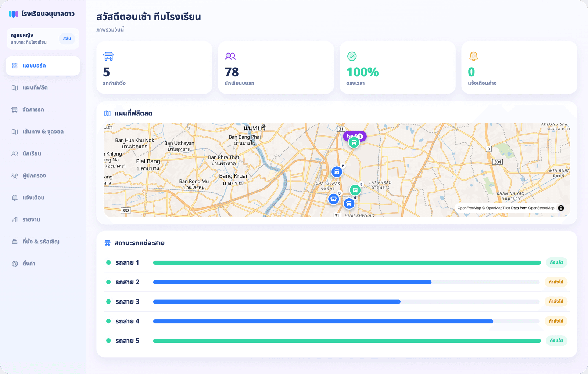The width and height of the screenshot is (588, 374).
Task: Click the ผู้ปกครอง sidebar icon
Action: tap(15, 176)
